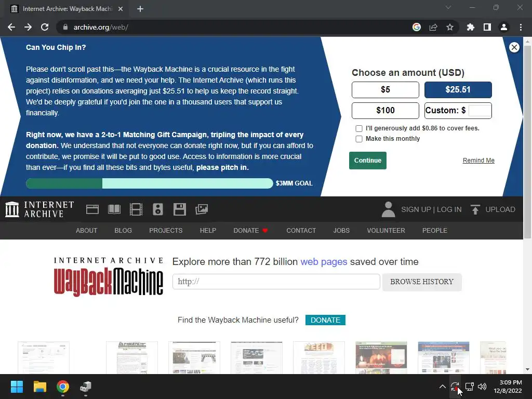Image resolution: width=532 pixels, height=399 pixels.
Task: Open the ABOUT menu item
Action: coord(87,230)
